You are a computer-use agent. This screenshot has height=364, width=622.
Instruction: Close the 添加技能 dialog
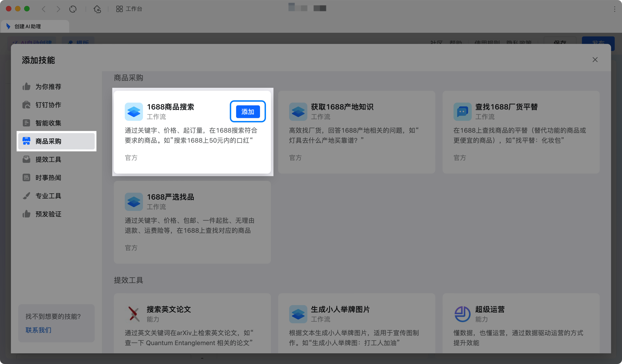click(x=595, y=60)
